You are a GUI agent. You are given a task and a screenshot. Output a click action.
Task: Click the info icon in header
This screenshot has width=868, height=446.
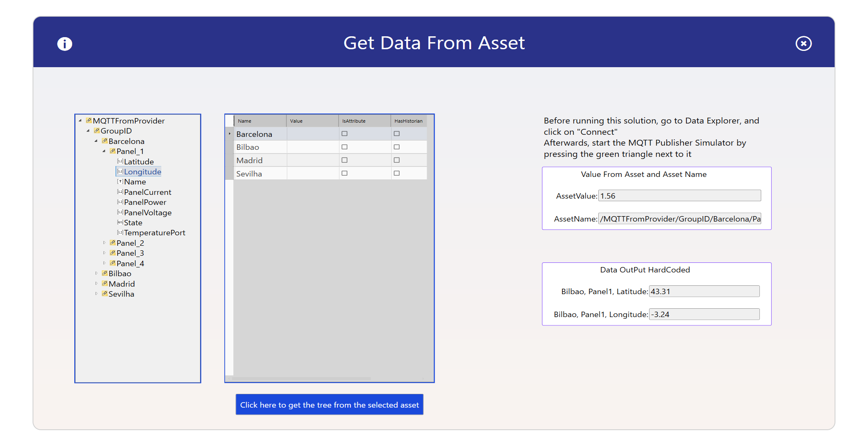click(65, 44)
